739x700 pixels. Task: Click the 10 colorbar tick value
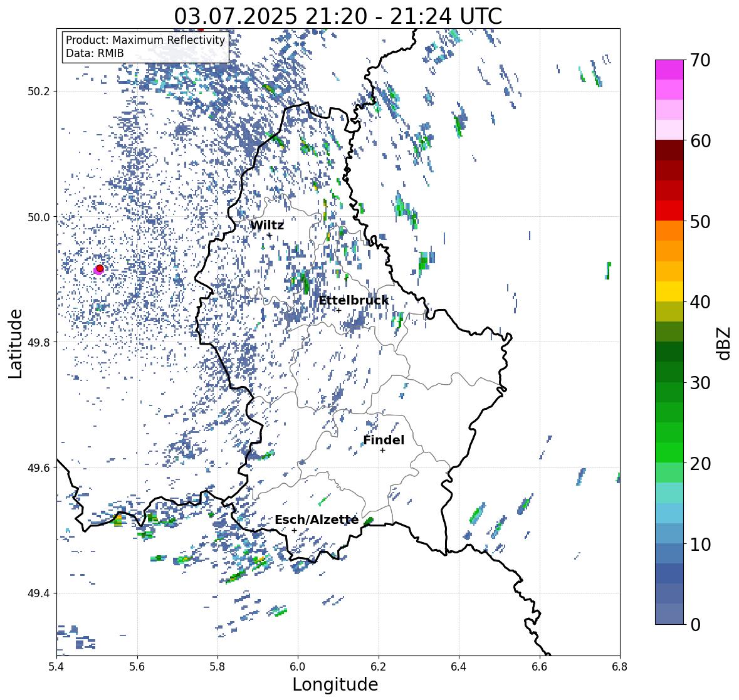[x=700, y=544]
